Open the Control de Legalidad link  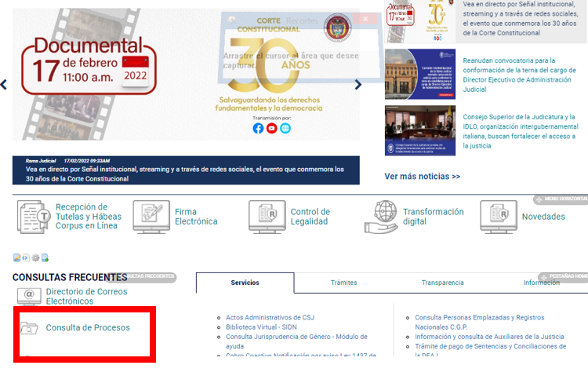coord(310,217)
